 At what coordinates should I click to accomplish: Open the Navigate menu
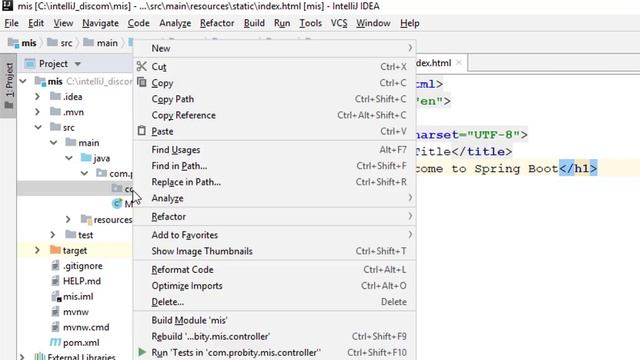(100, 23)
